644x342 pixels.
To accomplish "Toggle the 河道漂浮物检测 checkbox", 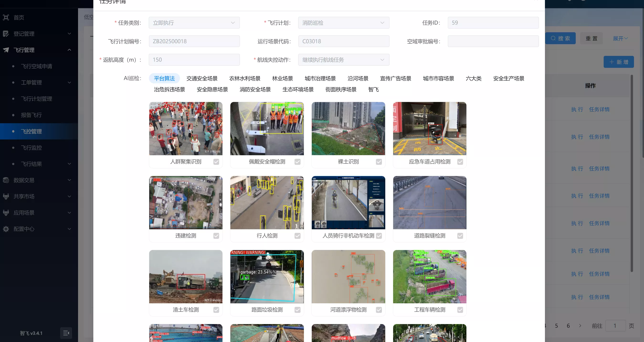I will (379, 310).
